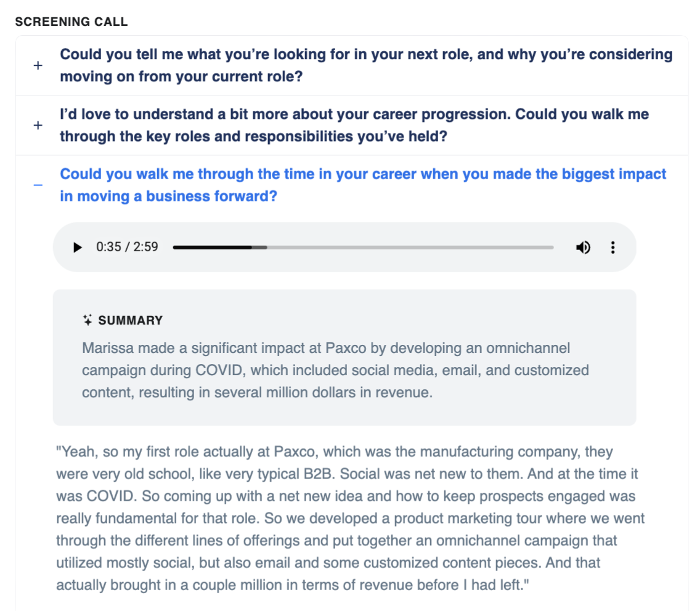The height and width of the screenshot is (611, 700).
Task: Click the sparkle icon beside SUMMARY
Action: click(87, 320)
